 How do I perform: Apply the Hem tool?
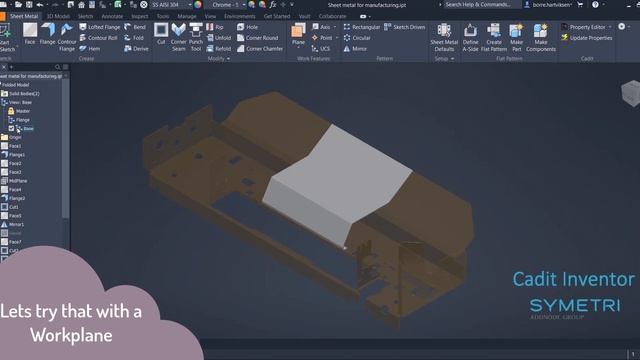(x=90, y=49)
